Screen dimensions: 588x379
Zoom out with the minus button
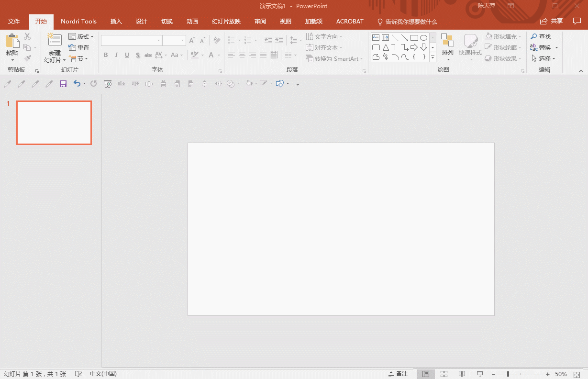(x=493, y=374)
